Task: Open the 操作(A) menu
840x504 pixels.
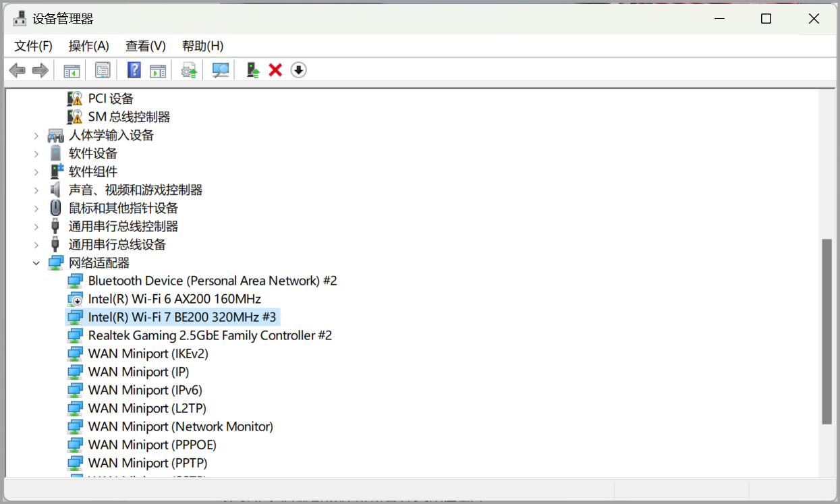Action: coord(88,46)
